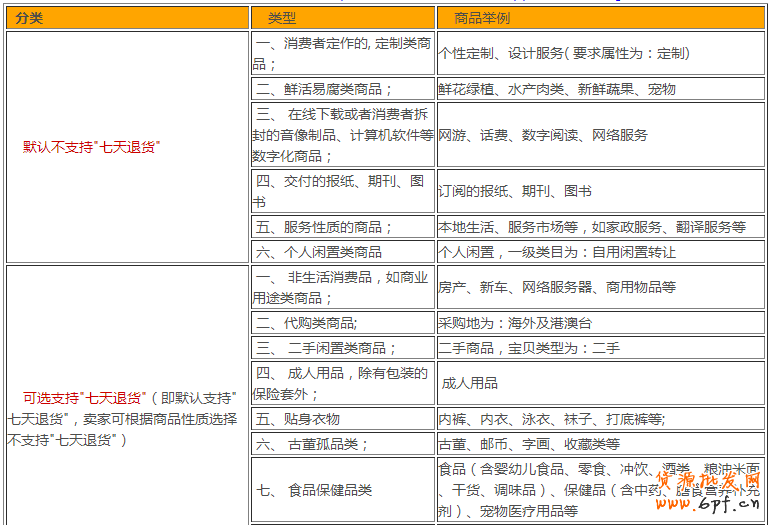Select the 个人闲置类商品 type cell
Viewport: 770px width, 525px height.
342,252
